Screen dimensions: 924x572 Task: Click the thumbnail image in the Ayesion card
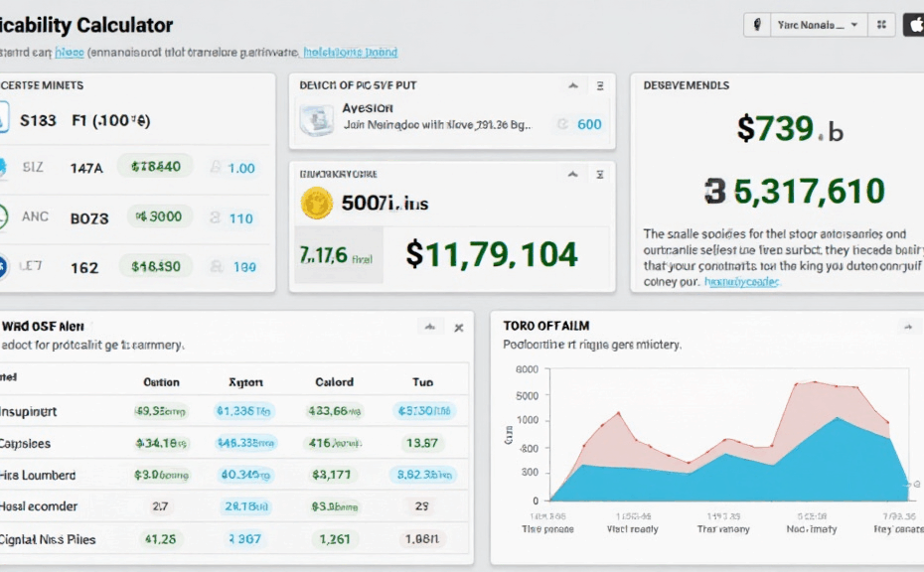click(318, 122)
